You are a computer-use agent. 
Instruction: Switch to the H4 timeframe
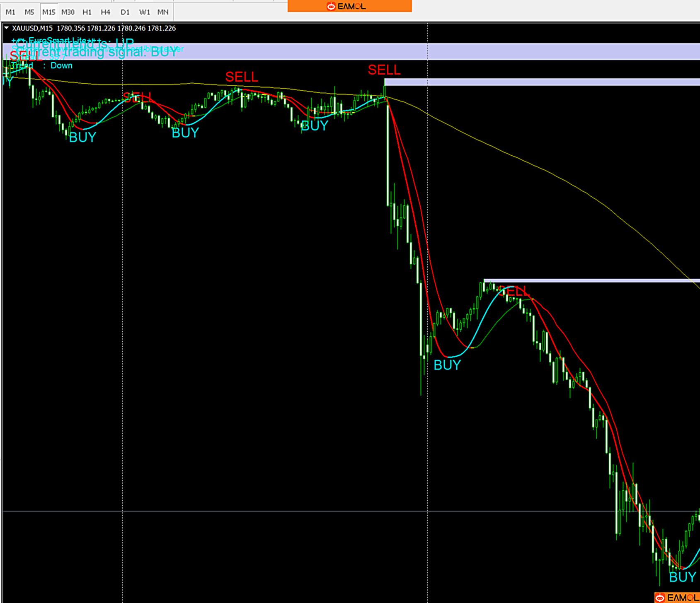tap(105, 12)
